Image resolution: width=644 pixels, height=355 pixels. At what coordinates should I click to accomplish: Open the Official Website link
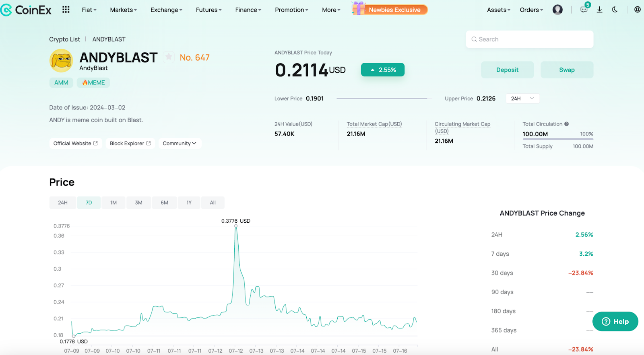tap(76, 143)
